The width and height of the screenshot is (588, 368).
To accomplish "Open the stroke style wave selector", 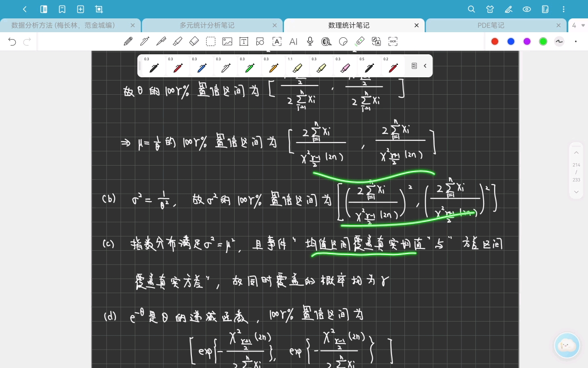I will click(559, 41).
